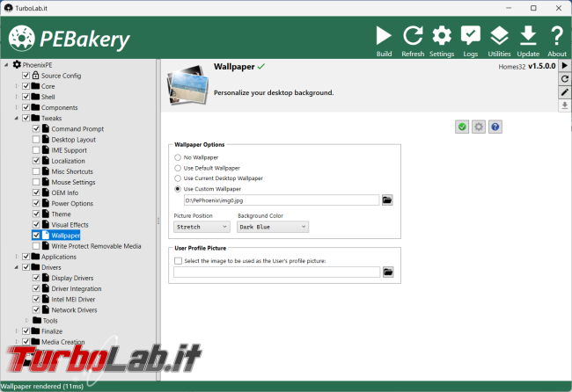Open the Logs viewer

(471, 40)
